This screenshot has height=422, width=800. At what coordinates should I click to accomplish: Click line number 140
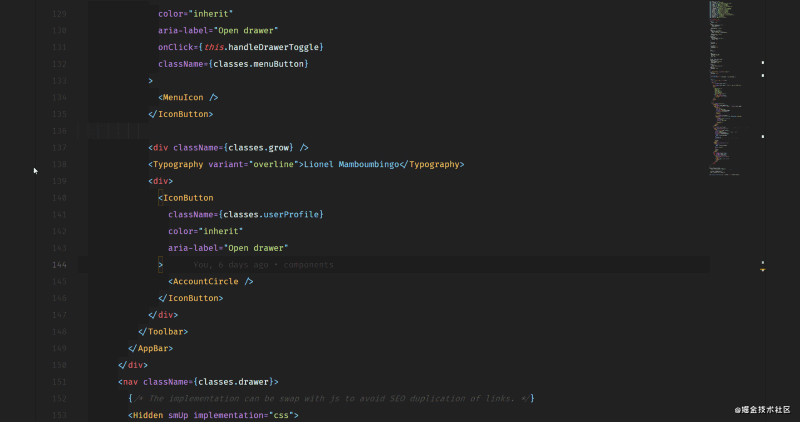[59, 198]
